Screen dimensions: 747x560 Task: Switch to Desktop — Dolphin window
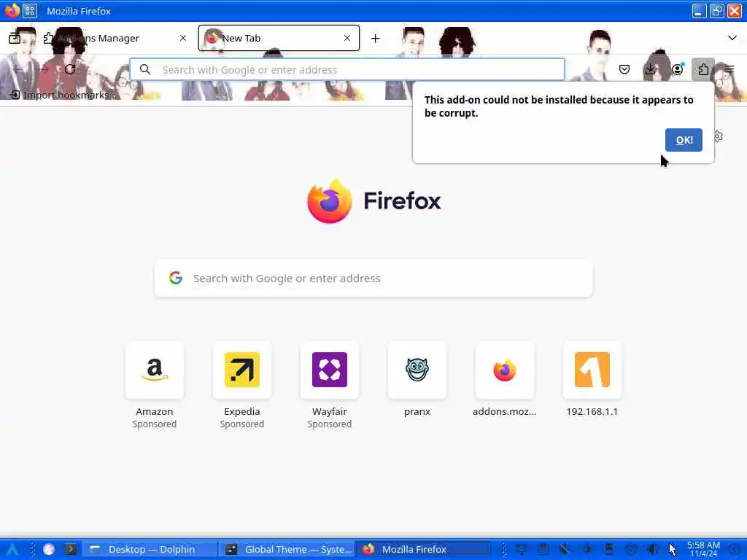point(150,550)
